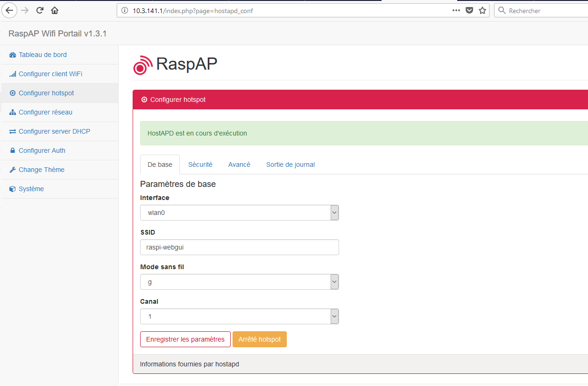
Task: Click the search magnifier icon
Action: [x=502, y=10]
